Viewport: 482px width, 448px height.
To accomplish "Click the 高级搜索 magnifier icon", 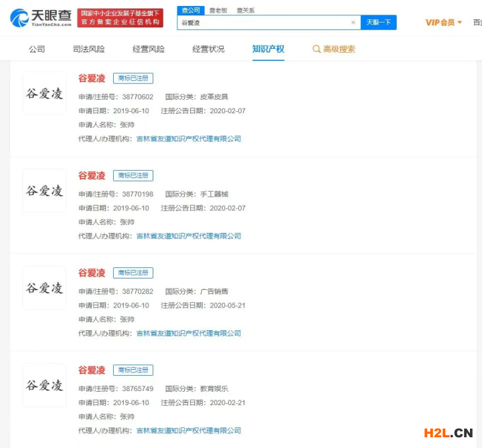I will coord(317,49).
